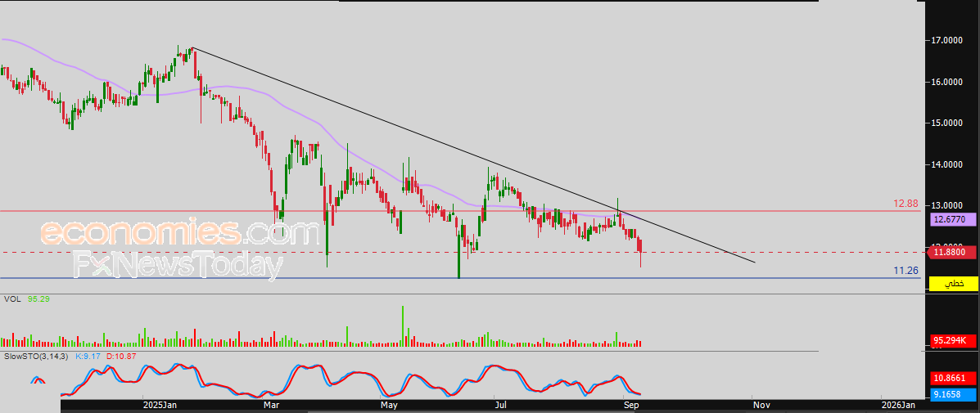Viewport: 980px width, 413px height.
Task: Select the Jul date on the time axis
Action: [501, 405]
